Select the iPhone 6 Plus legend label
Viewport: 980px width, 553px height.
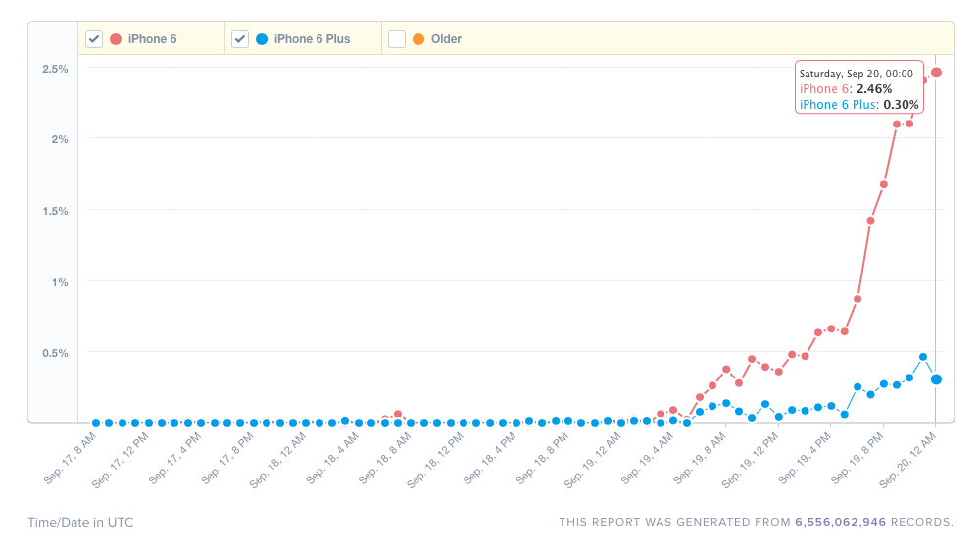312,39
